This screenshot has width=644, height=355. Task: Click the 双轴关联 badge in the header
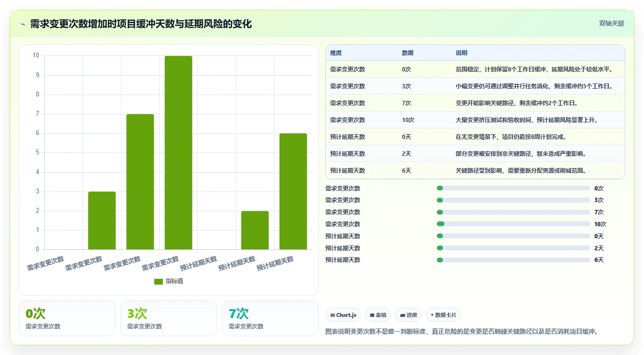pos(612,24)
